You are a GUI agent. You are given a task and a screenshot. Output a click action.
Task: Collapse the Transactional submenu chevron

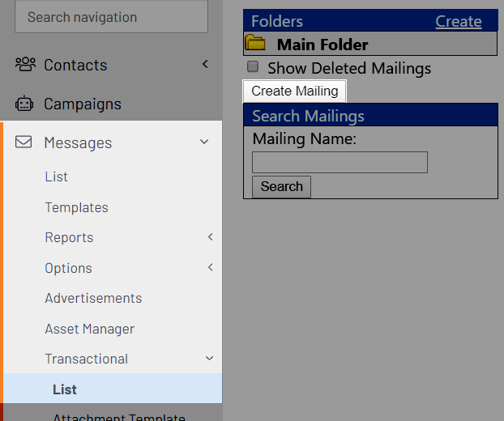pos(209,358)
